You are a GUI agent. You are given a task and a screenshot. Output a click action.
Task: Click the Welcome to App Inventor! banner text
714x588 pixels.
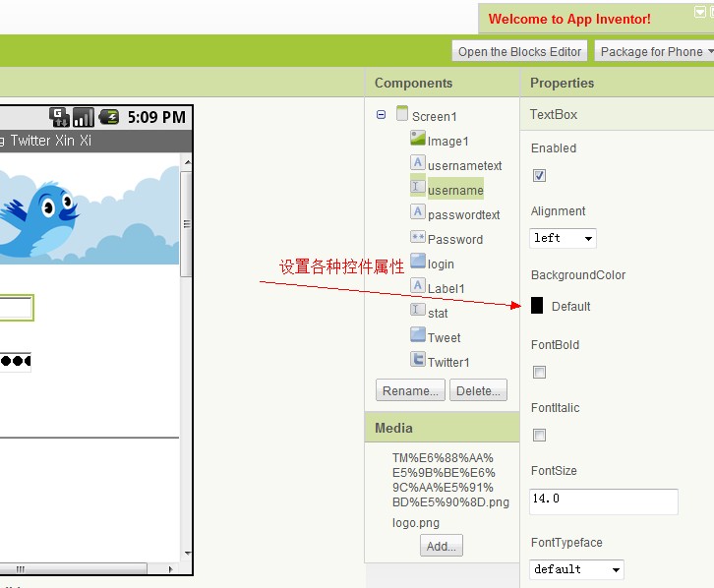[569, 19]
